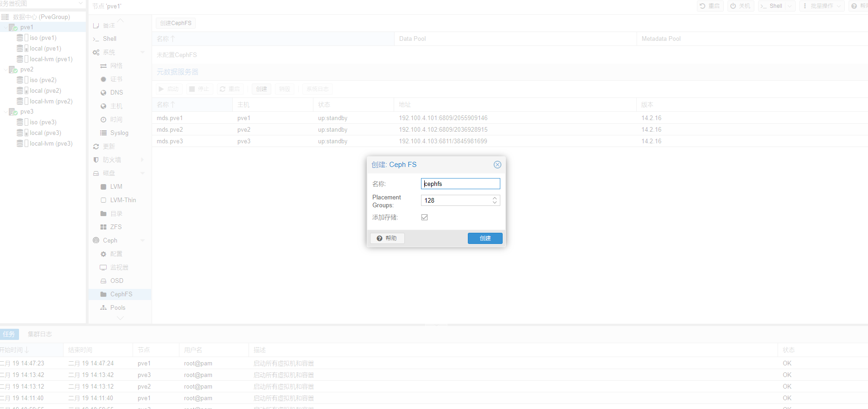
Task: Click the directory folder icon
Action: (103, 214)
